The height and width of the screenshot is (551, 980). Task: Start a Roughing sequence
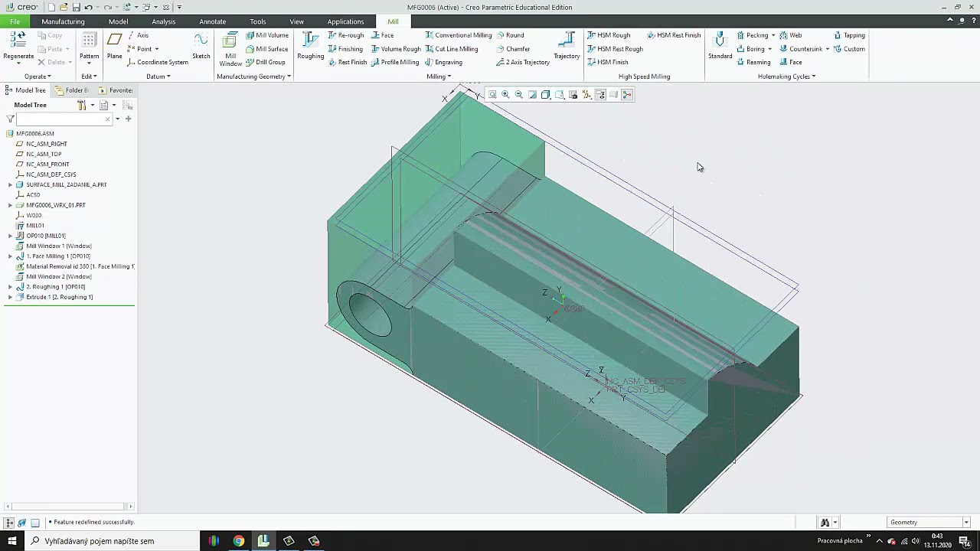click(310, 46)
